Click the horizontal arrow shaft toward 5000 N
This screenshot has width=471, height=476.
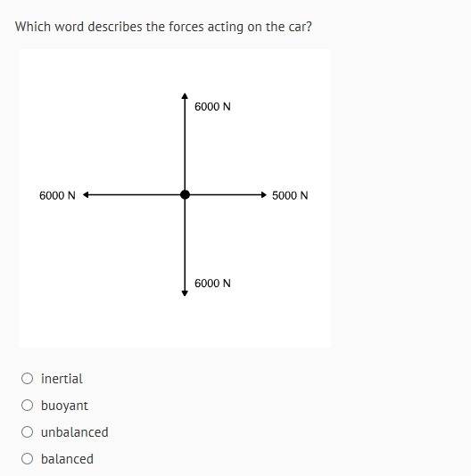(225, 194)
